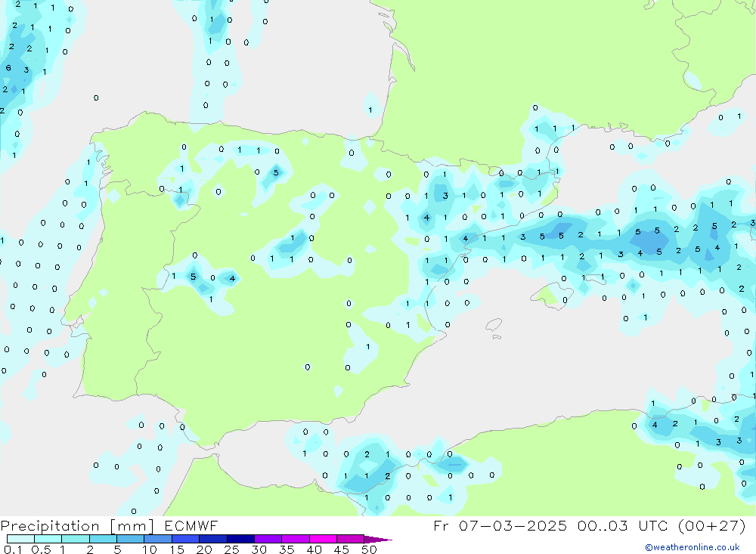This screenshot has width=756, height=554.
Task: Click the '45' legend label
Action: tap(342, 549)
